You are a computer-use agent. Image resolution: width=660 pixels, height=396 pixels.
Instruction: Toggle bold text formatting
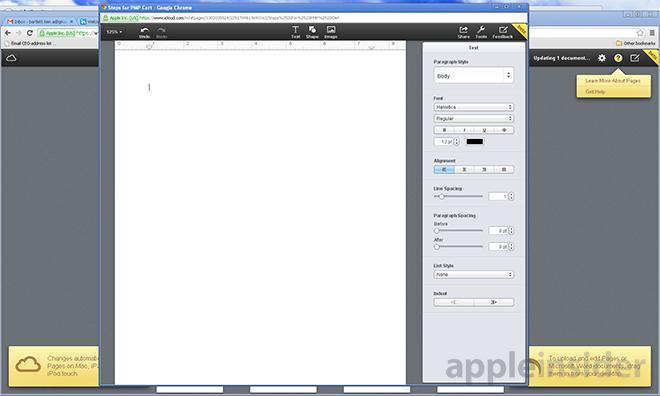coord(444,130)
